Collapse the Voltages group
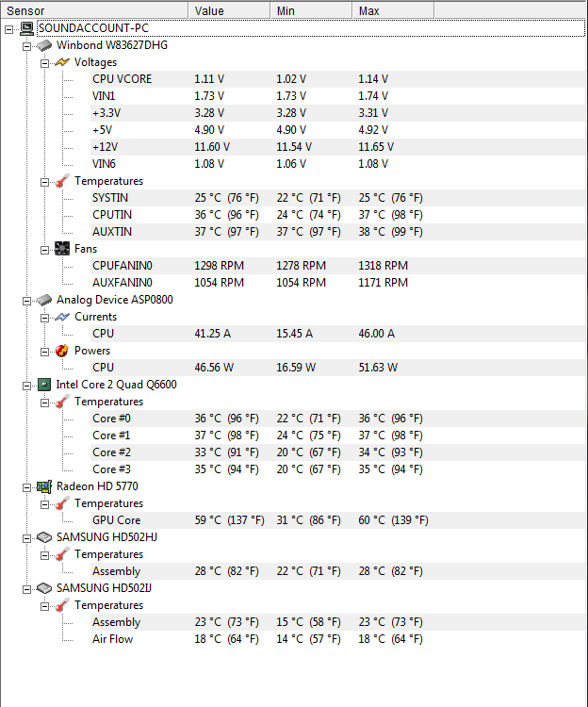This screenshot has height=707, width=588. click(44, 63)
